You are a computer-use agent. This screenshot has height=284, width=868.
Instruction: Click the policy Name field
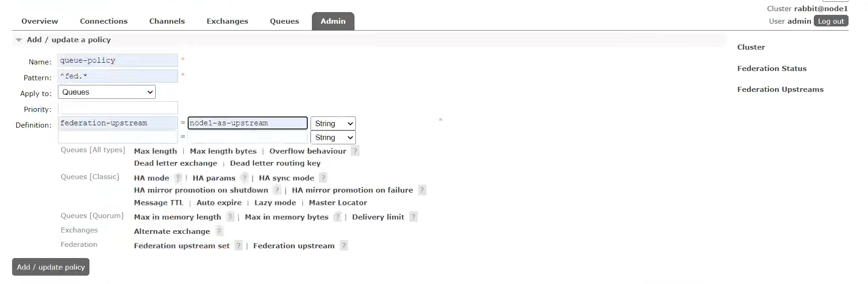click(x=118, y=60)
